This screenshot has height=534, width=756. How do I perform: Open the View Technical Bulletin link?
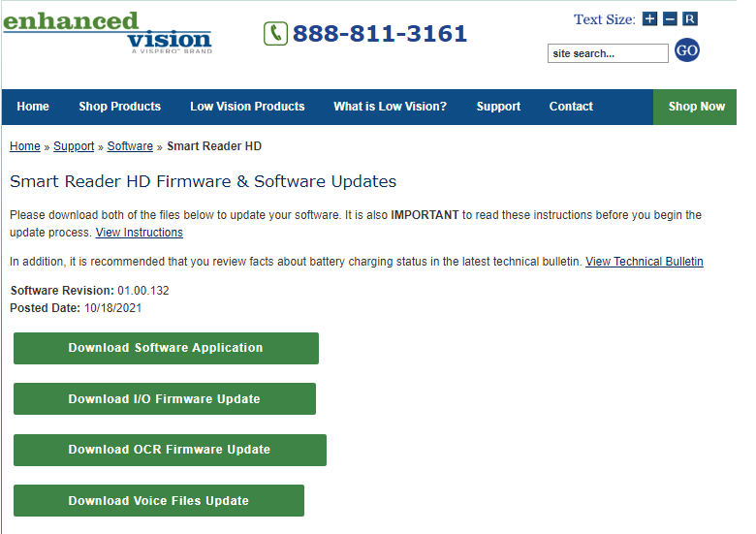(645, 262)
